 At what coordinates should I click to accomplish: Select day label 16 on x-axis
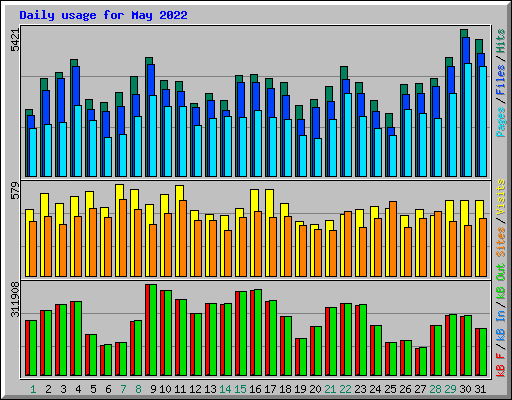(255, 389)
